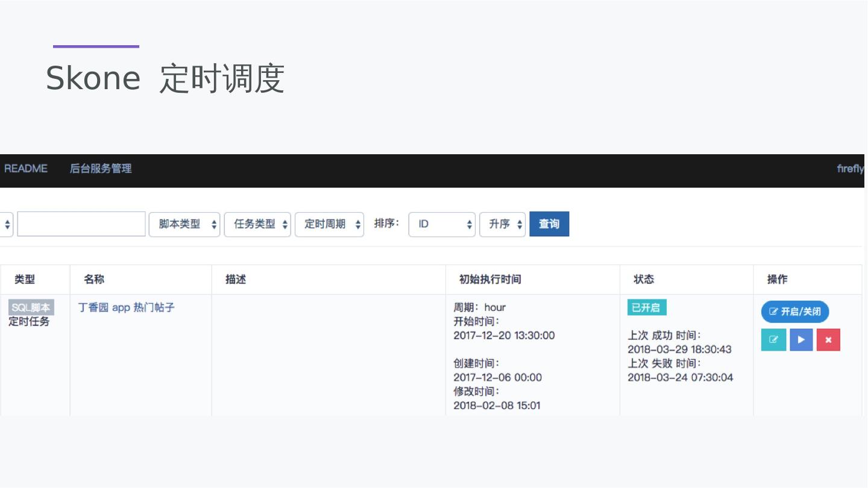Open the 升序 sort order dropdown
The width and height of the screenshot is (868, 488).
click(502, 224)
